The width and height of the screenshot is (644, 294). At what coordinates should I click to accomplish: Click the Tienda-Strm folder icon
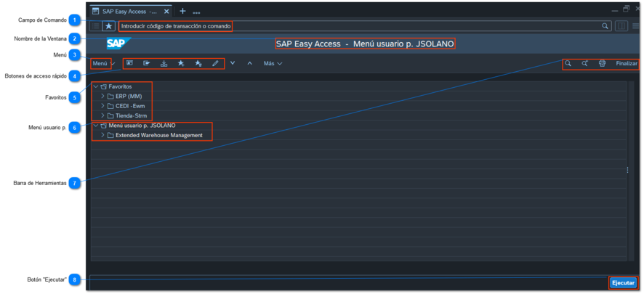tap(110, 115)
